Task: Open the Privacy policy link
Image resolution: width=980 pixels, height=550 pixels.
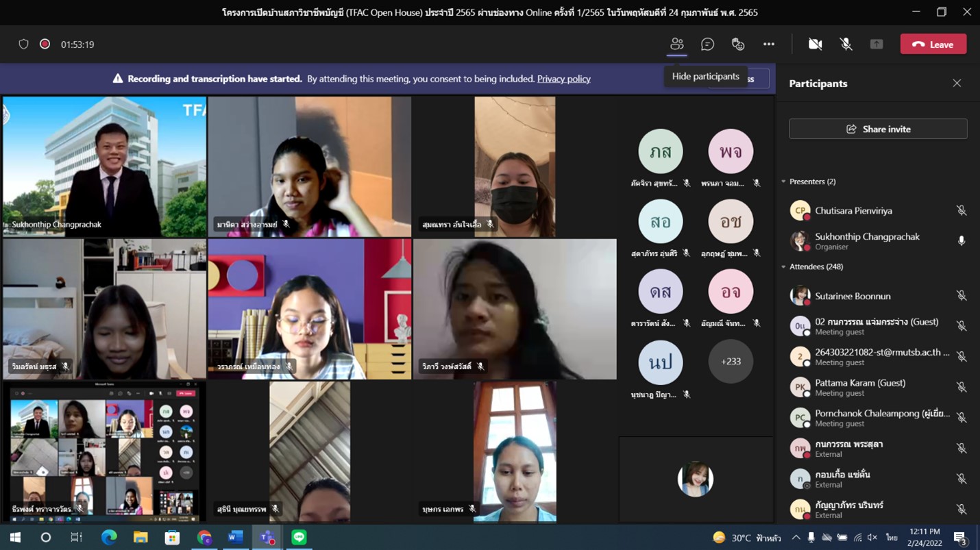Action: (563, 79)
